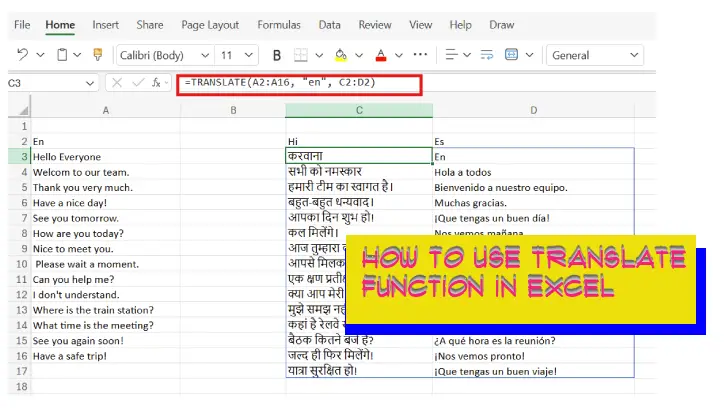Screen dimensions: 725x408
Task: Click into the TRANSLATE formula bar
Action: 299,85
